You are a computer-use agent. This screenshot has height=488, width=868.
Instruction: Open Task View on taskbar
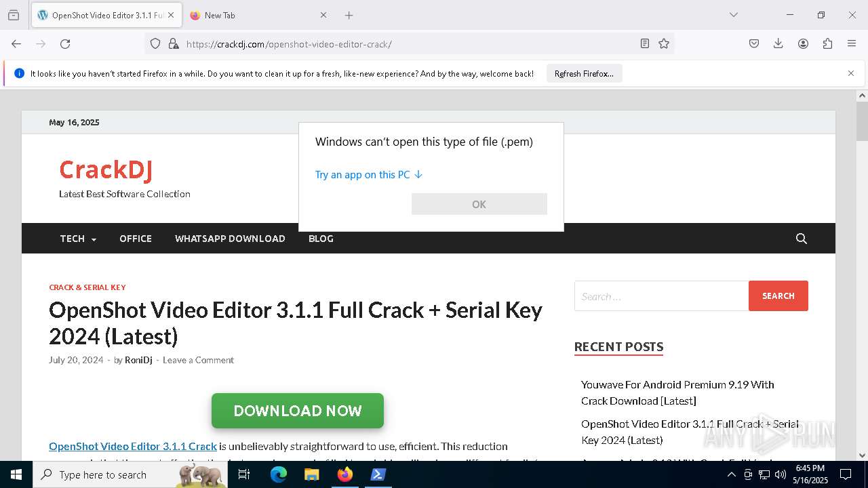click(x=244, y=474)
